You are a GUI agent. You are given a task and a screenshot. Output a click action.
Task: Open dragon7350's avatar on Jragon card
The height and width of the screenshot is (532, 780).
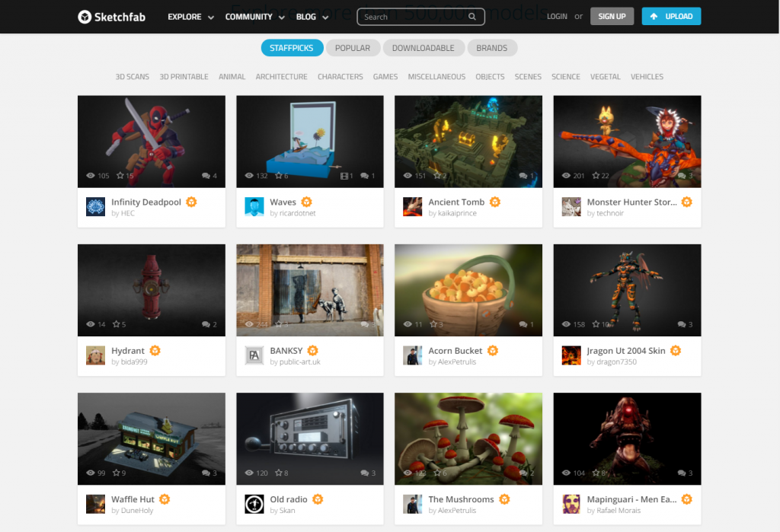point(571,355)
